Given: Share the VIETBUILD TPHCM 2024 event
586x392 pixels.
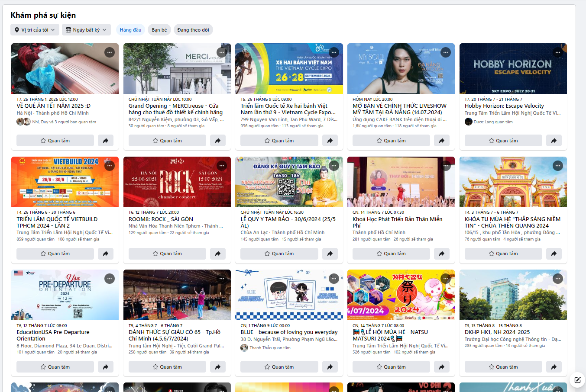Looking at the screenshot, I should [106, 254].
